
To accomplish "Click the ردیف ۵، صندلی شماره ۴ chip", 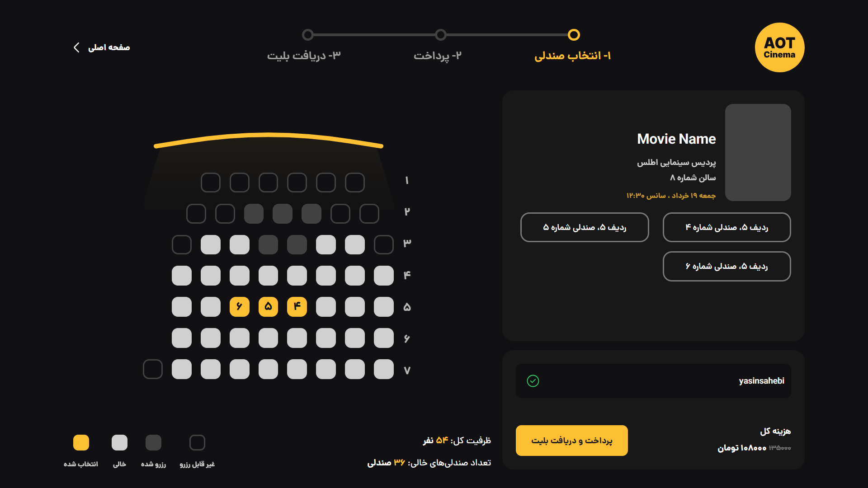I will point(726,227).
